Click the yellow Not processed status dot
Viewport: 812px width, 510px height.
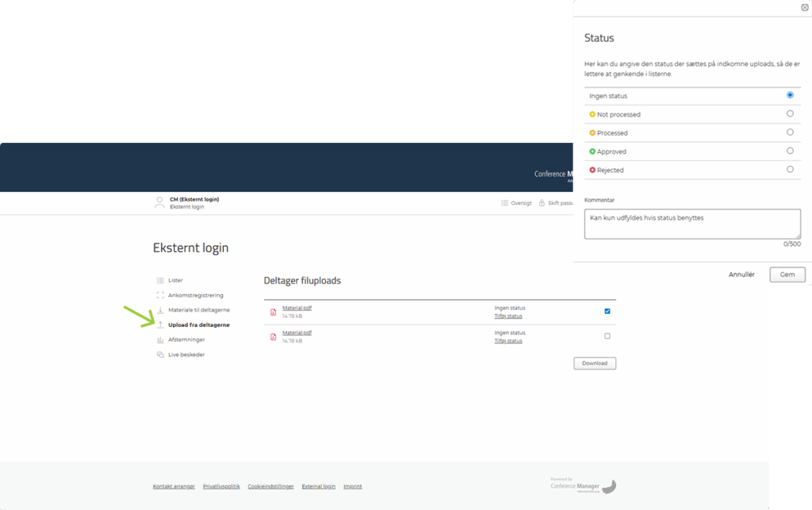(592, 114)
